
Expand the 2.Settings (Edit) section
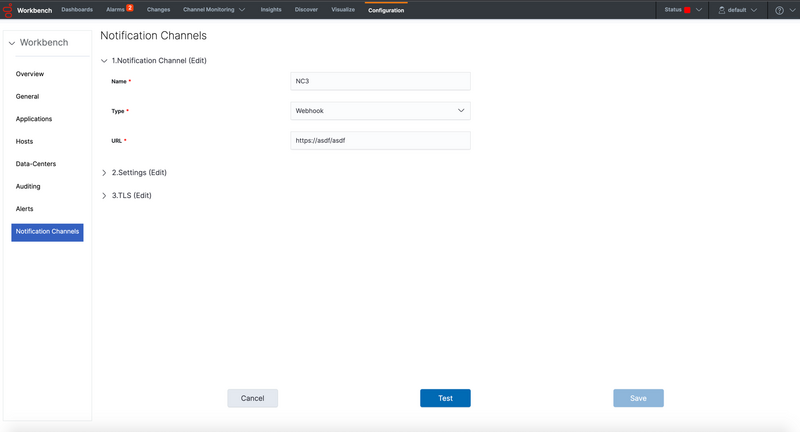tap(104, 173)
